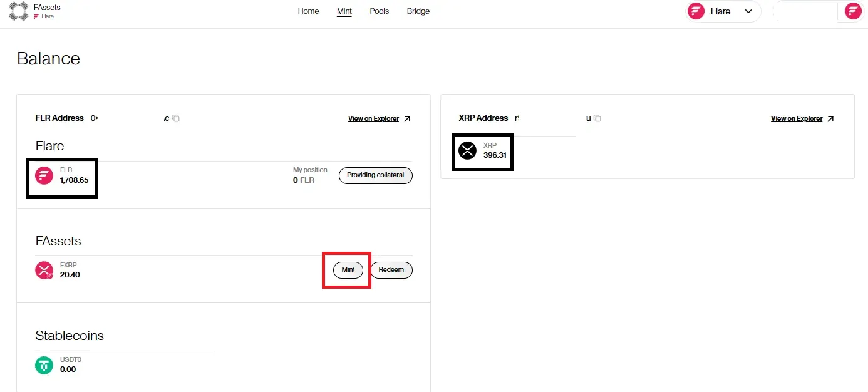Click the Stablecoins section heading
This screenshot has height=392, width=868.
[x=70, y=336]
